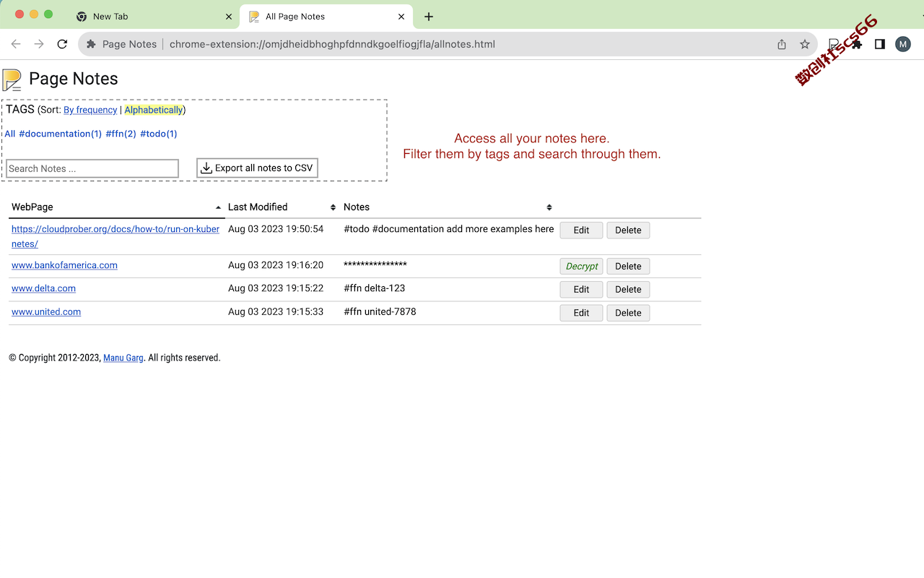Click the Search Notes input field

(x=92, y=168)
